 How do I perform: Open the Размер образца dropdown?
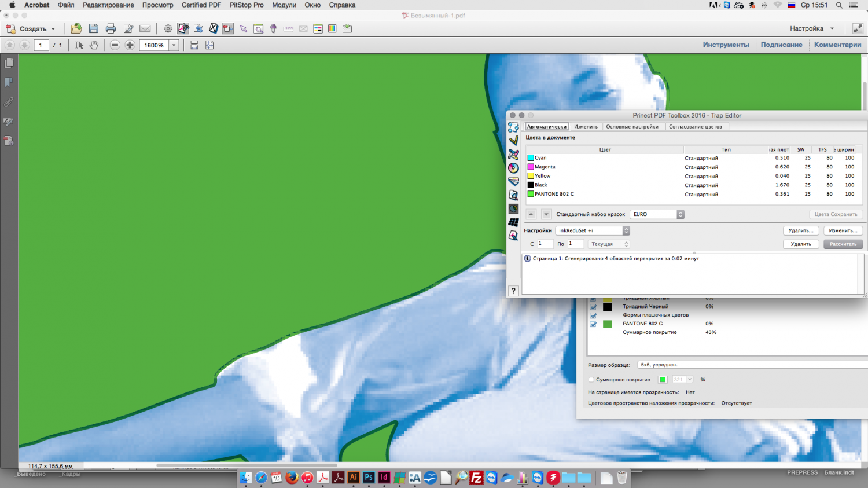pyautogui.click(x=752, y=365)
